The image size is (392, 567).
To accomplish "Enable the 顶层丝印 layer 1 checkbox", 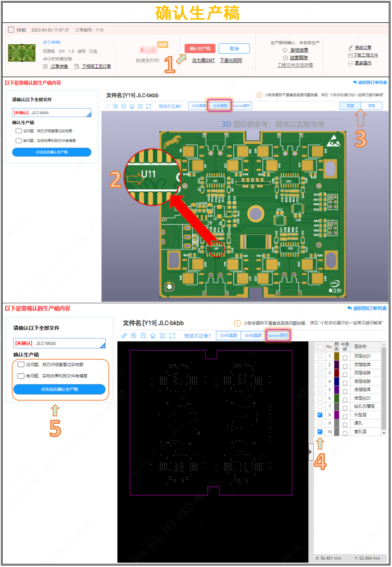I will [320, 356].
